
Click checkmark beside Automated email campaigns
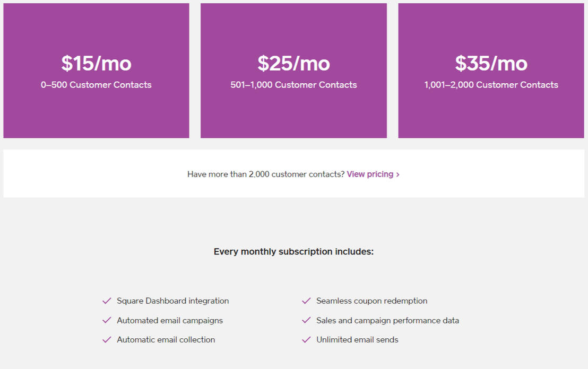pos(107,320)
